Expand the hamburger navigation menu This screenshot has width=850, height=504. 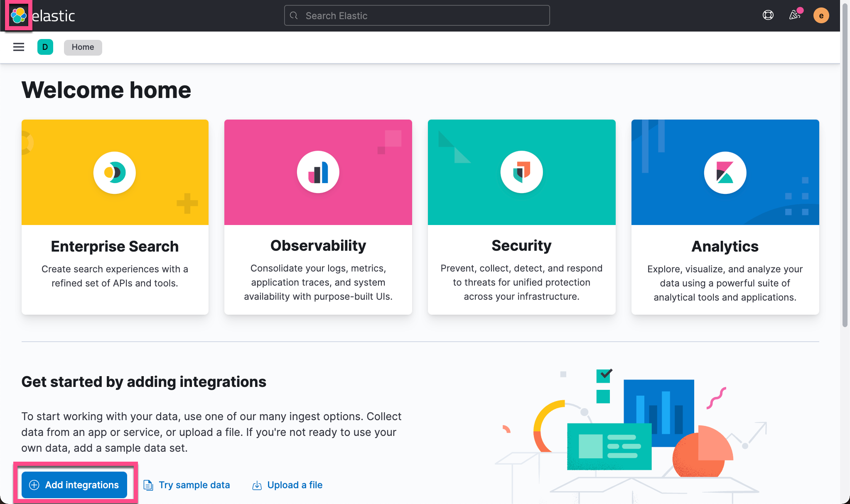[18, 47]
